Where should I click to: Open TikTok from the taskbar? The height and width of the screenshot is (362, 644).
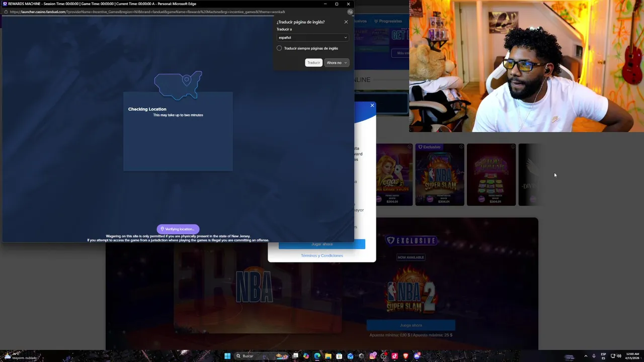point(394,356)
